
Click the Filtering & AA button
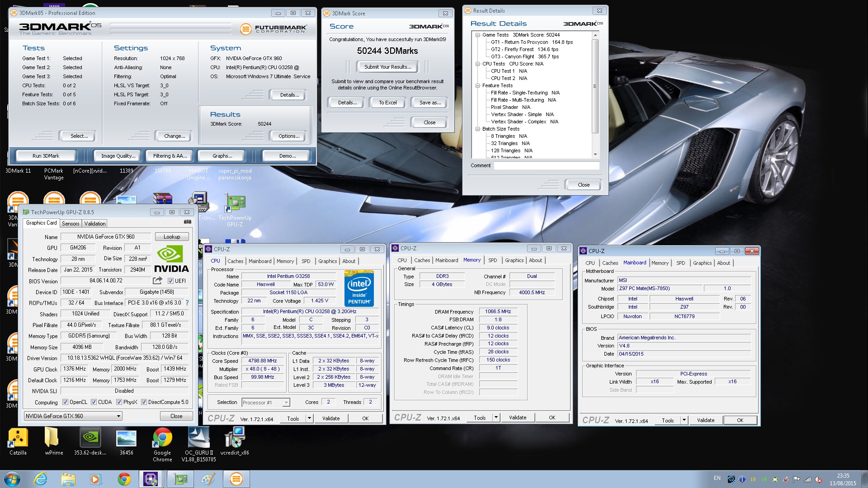(x=170, y=156)
